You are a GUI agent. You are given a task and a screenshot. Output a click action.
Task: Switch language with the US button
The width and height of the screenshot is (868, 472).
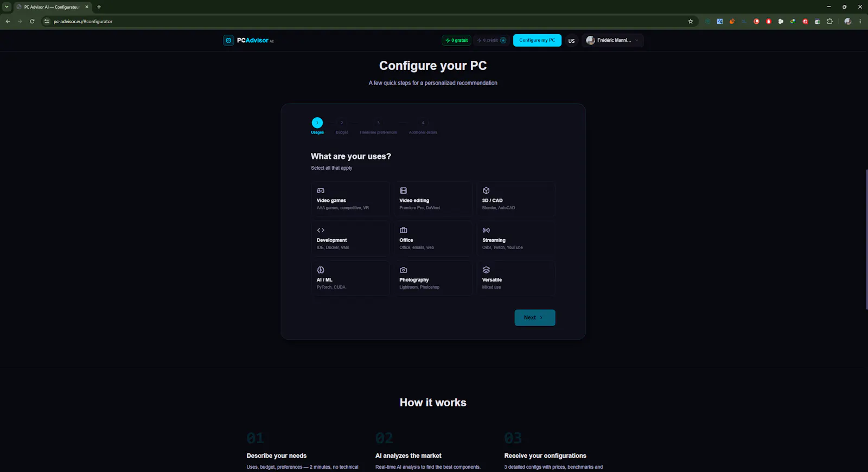tap(571, 41)
